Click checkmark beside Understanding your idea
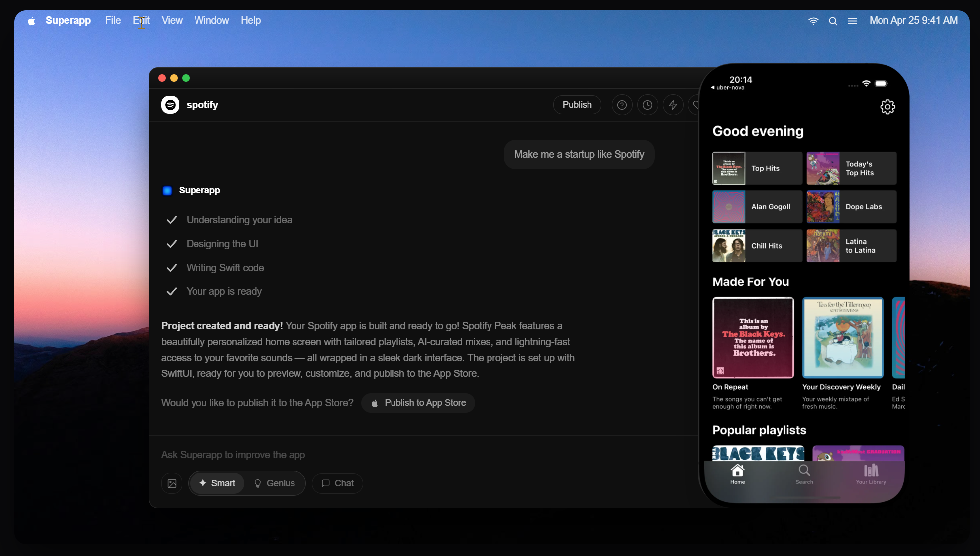The width and height of the screenshot is (980, 556). pos(172,220)
